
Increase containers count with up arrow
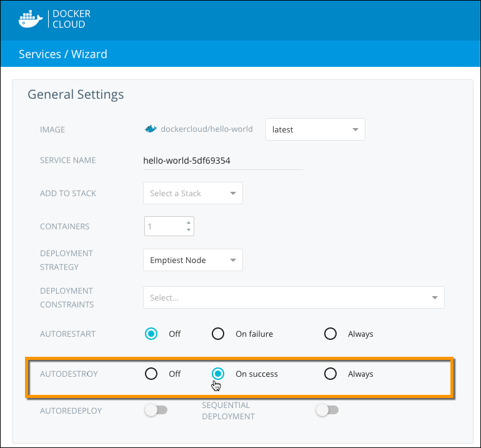pos(189,222)
